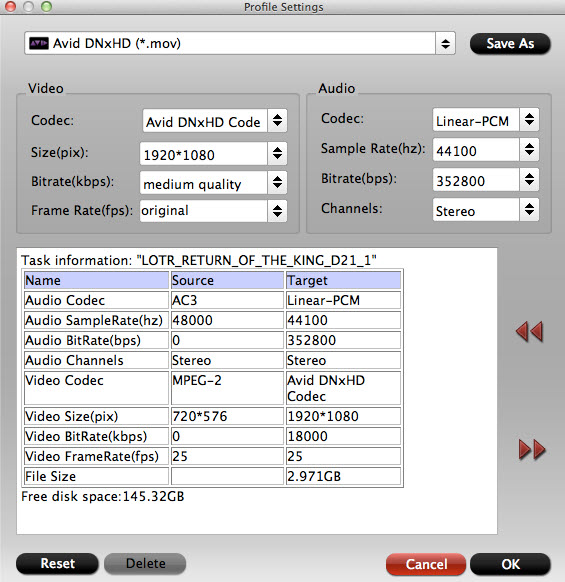Viewport: 565px width, 582px height.
Task: Open the profile format dropdown arrows
Action: coord(445,44)
